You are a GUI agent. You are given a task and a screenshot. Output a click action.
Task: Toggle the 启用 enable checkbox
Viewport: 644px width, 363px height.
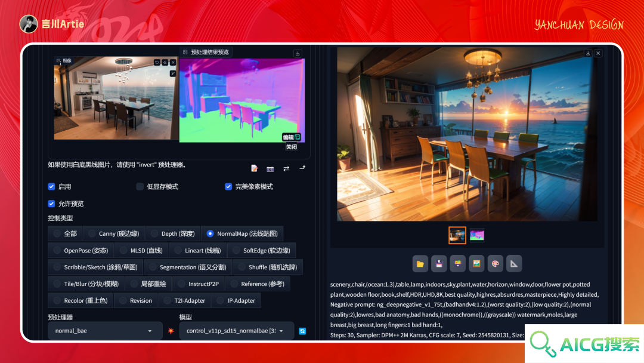51,187
